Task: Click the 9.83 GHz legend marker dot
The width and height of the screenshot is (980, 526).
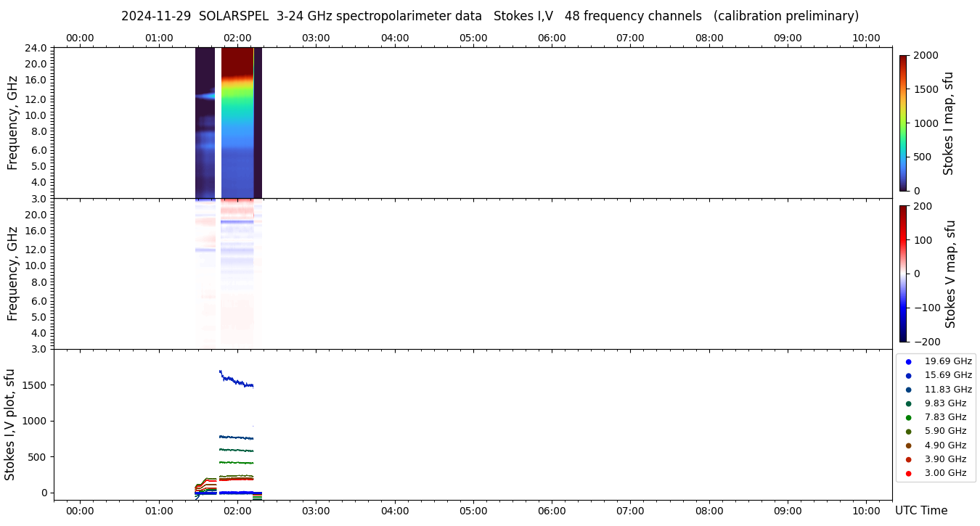Action: pyautogui.click(x=908, y=403)
